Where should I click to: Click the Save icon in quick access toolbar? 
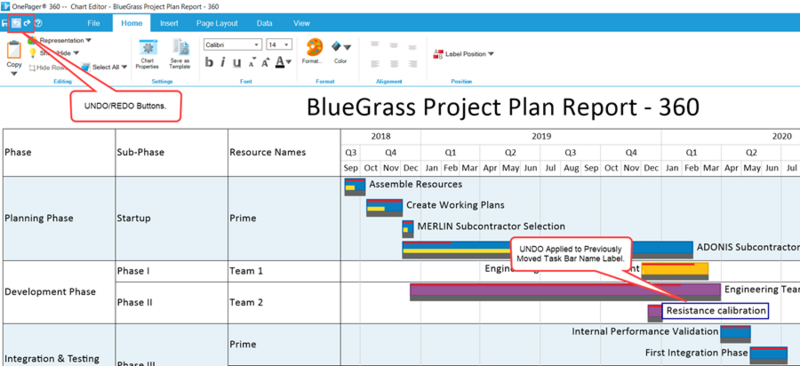point(5,23)
